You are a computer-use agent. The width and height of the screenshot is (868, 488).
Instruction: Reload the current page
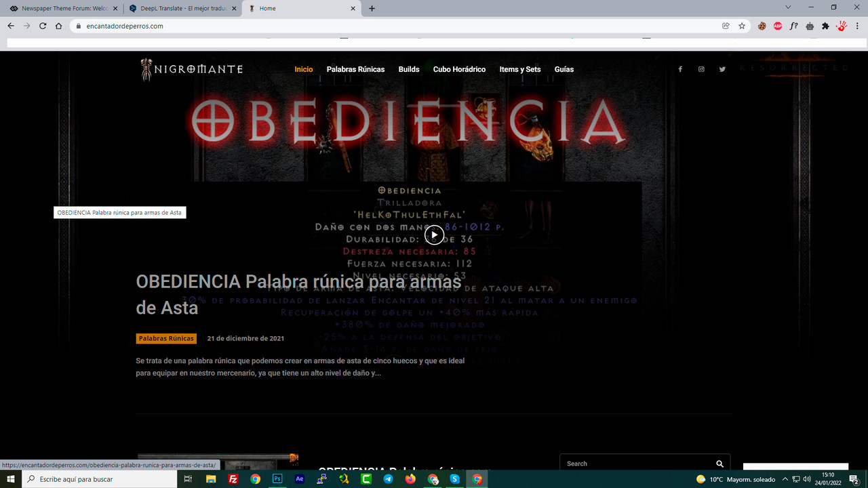(x=43, y=26)
